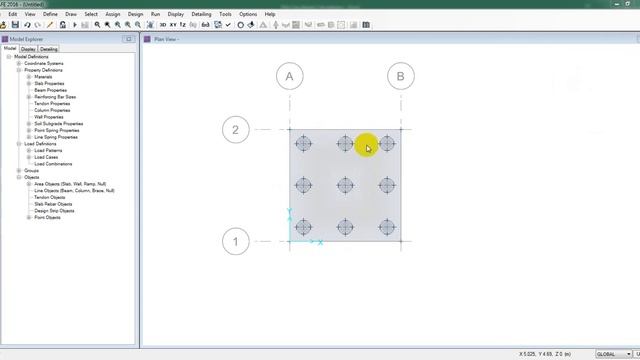Select Slab Rebar Objects in the tree

pos(53,204)
